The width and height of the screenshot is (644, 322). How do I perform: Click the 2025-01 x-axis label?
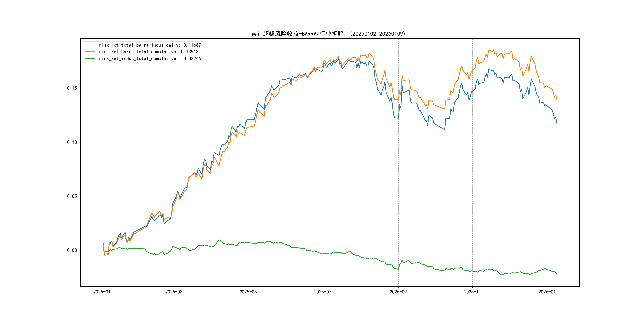point(102,292)
